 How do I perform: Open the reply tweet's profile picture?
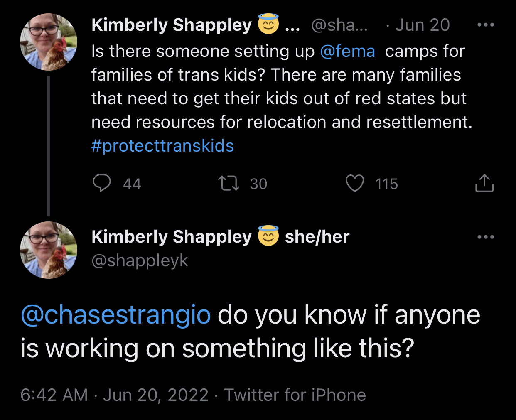coord(49,250)
